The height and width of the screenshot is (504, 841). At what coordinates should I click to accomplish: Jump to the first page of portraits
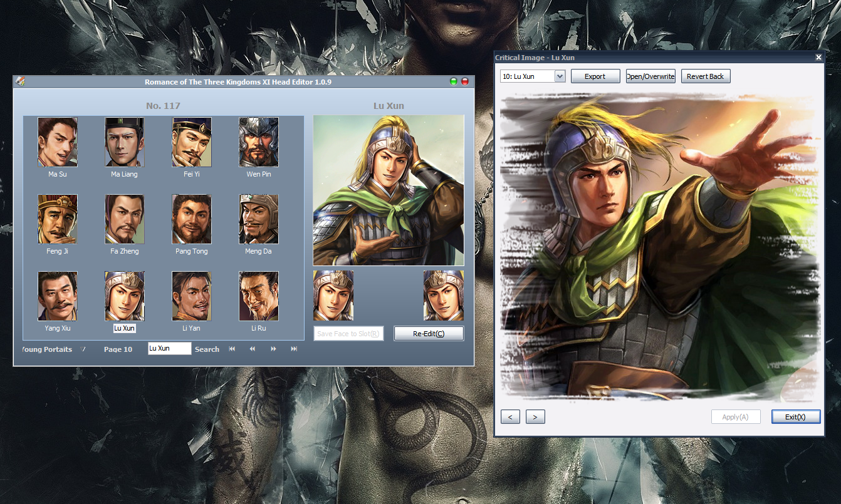tap(232, 349)
